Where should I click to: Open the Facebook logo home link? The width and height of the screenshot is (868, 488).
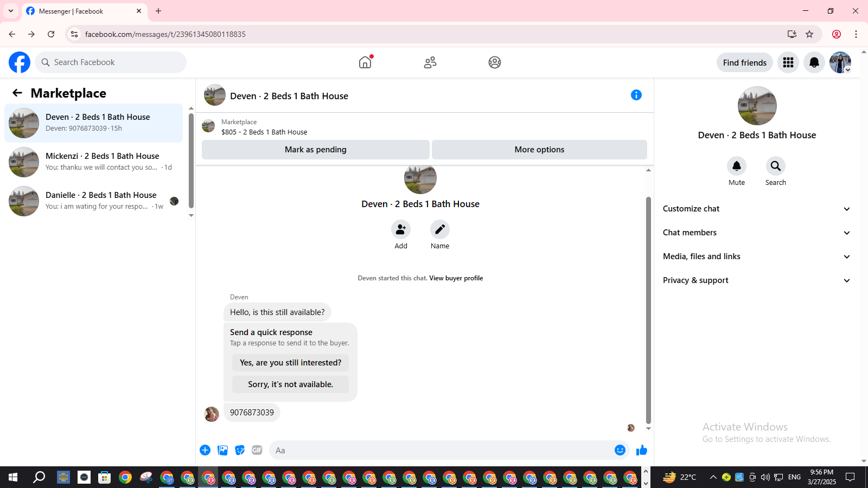(20, 62)
